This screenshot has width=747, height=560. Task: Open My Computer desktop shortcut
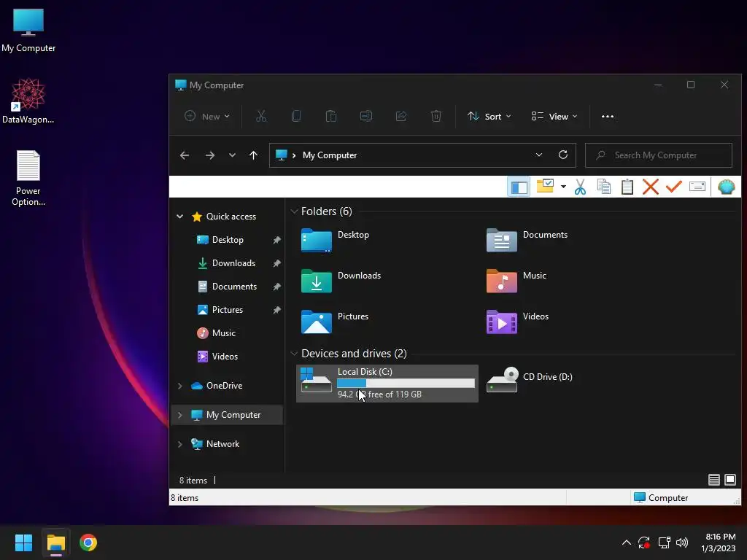[x=28, y=31]
